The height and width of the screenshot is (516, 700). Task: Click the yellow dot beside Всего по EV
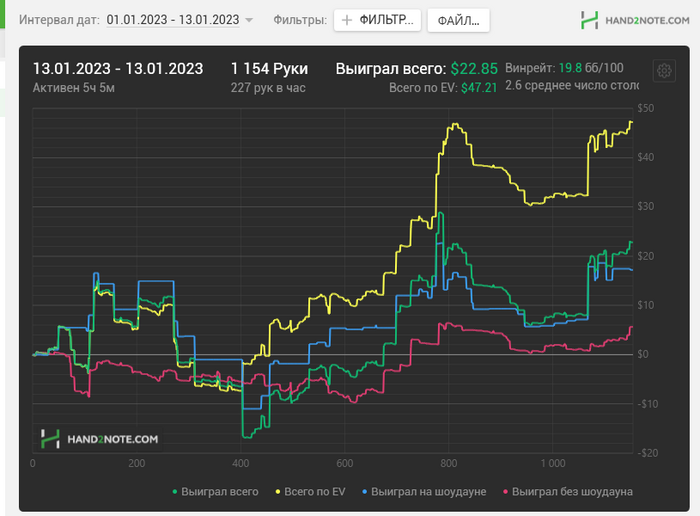tap(278, 492)
